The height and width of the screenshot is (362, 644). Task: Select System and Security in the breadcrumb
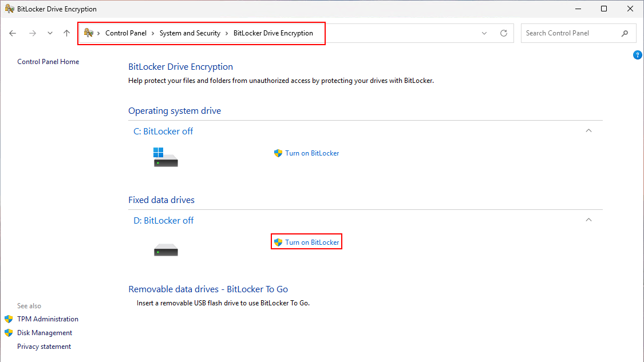pyautogui.click(x=189, y=33)
